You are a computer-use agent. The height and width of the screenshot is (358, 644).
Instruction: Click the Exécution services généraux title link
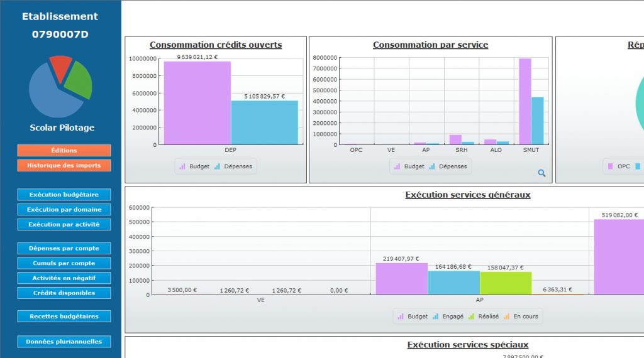point(467,195)
